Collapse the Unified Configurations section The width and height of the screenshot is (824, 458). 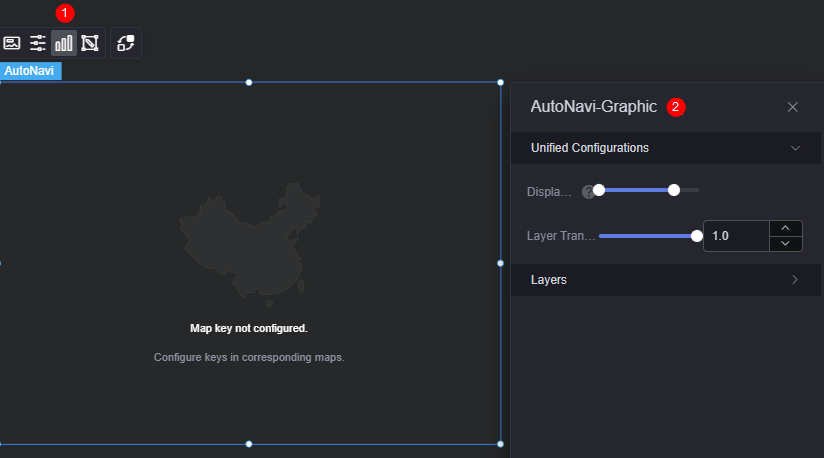(666, 148)
